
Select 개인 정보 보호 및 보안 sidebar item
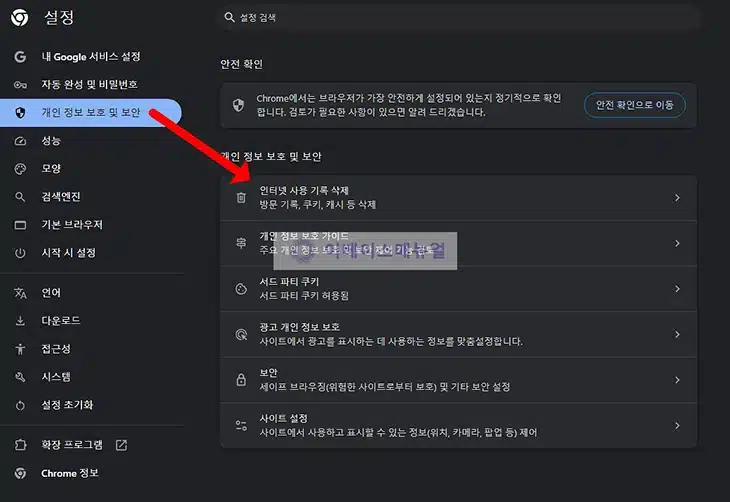point(91,113)
